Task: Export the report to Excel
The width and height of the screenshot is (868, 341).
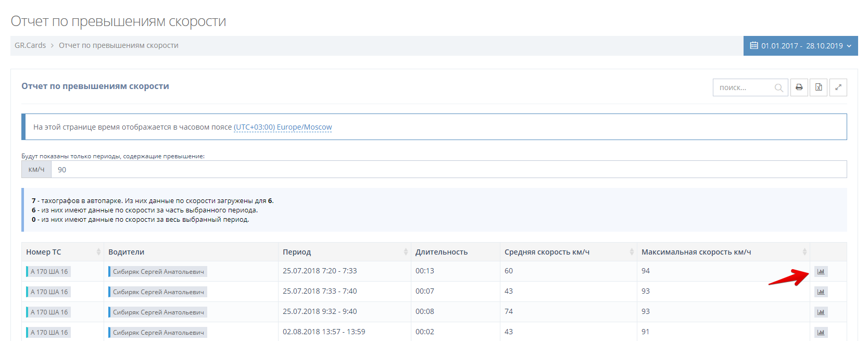Action: [819, 87]
